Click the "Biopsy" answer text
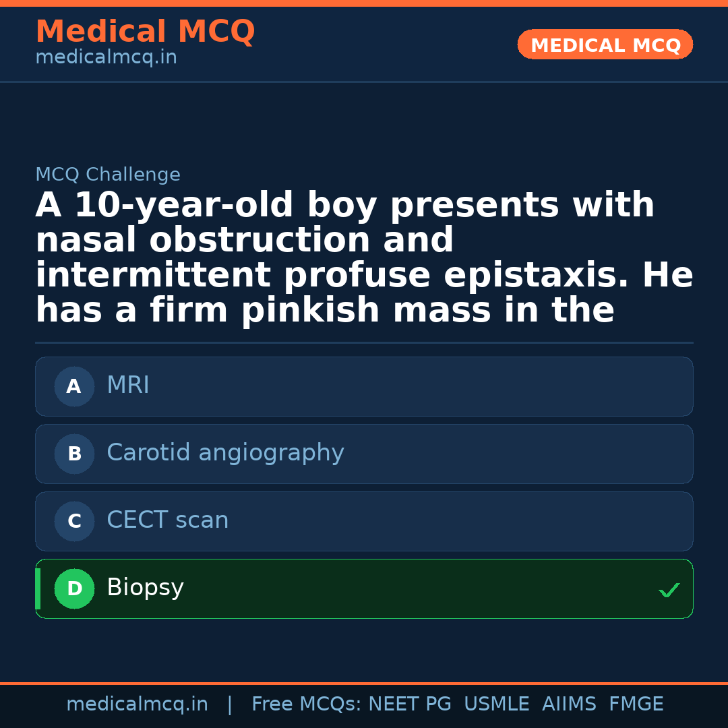 click(x=145, y=588)
